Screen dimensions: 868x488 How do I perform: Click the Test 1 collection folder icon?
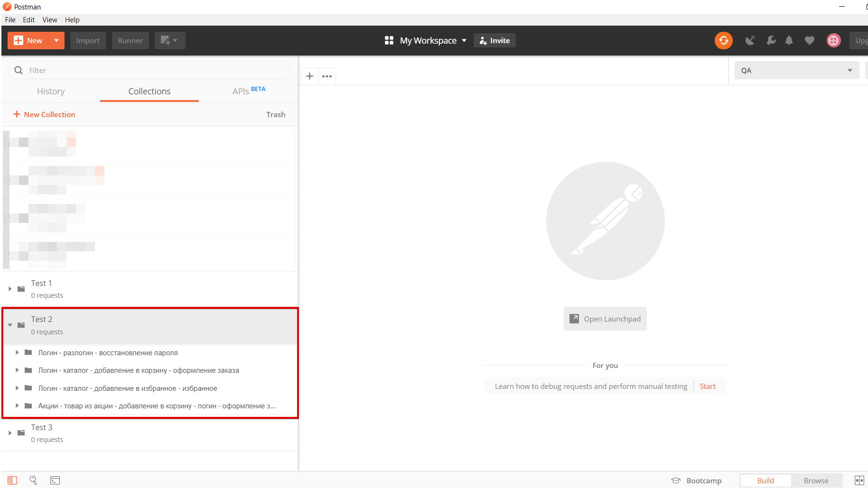pos(21,289)
